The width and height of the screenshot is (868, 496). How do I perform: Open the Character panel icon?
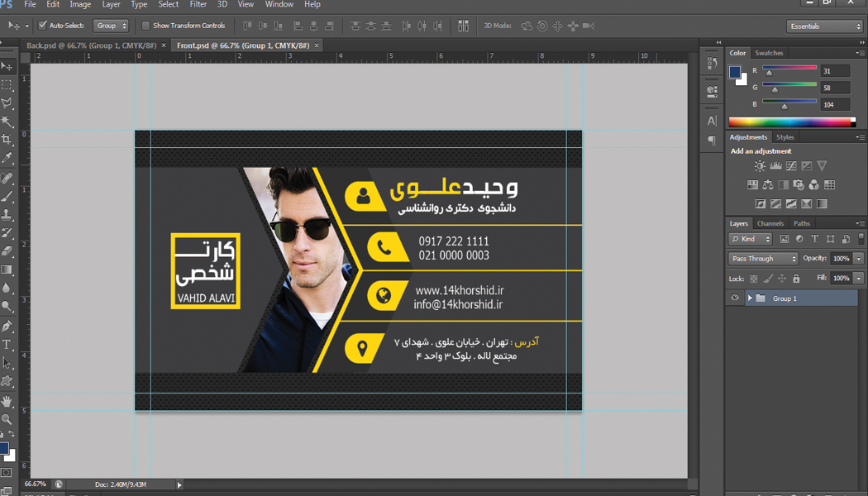coord(712,121)
